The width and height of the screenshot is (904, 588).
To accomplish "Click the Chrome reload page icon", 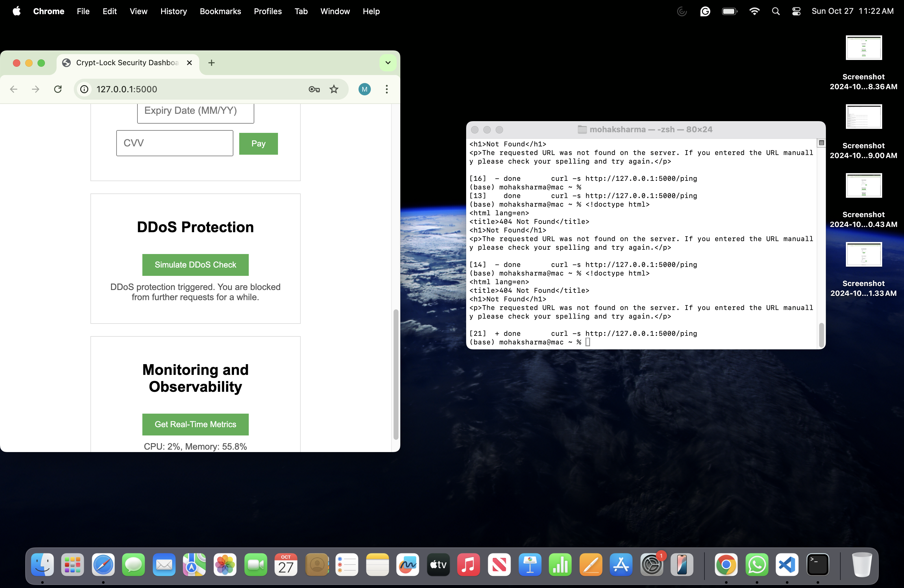I will [x=58, y=89].
